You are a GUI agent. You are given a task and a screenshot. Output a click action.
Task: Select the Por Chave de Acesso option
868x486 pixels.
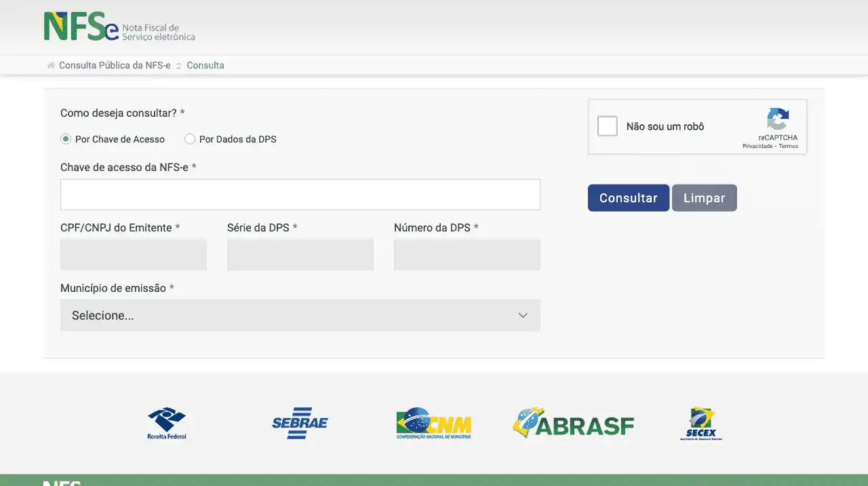click(66, 139)
